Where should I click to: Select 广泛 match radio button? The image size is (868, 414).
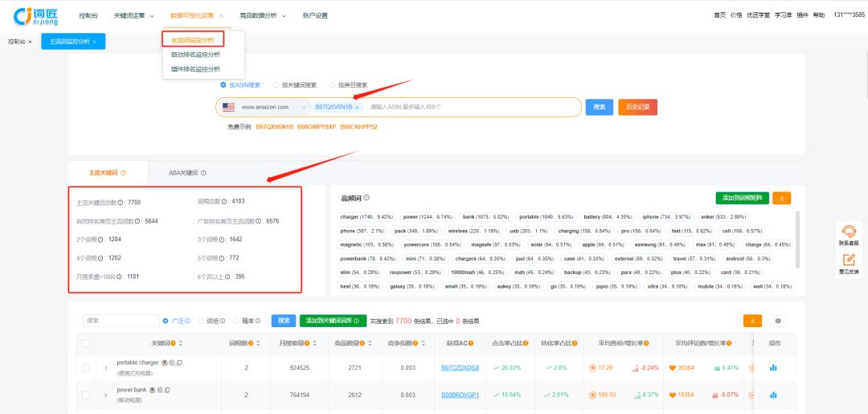[x=166, y=321]
